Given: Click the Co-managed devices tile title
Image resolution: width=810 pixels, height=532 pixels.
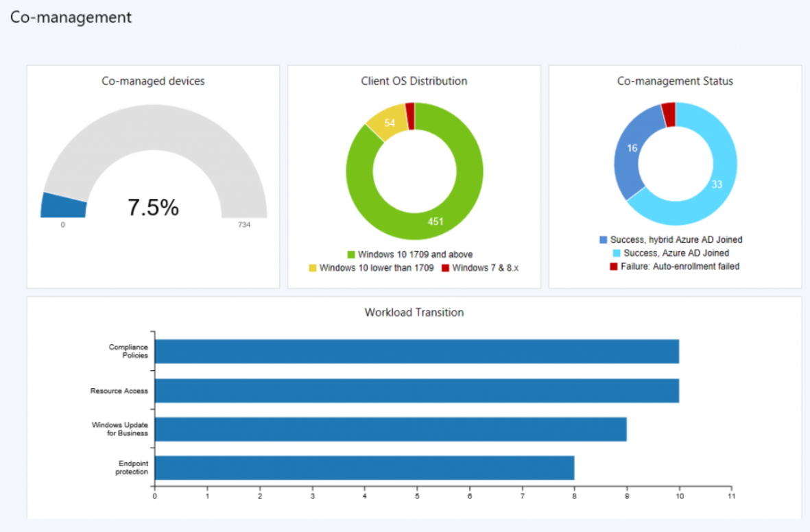Looking at the screenshot, I should (153, 81).
